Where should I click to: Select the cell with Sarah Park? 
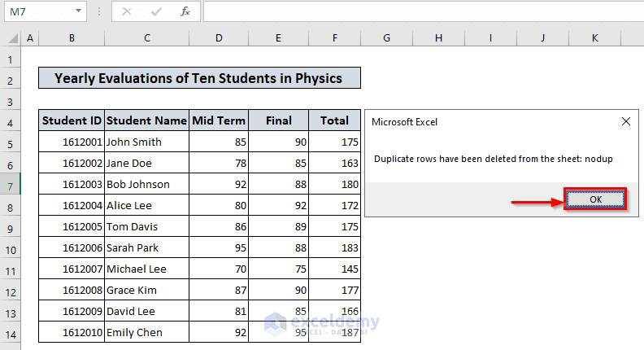click(x=146, y=247)
